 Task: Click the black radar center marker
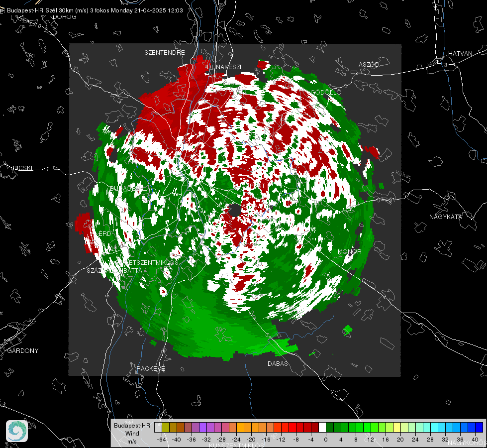(235, 211)
